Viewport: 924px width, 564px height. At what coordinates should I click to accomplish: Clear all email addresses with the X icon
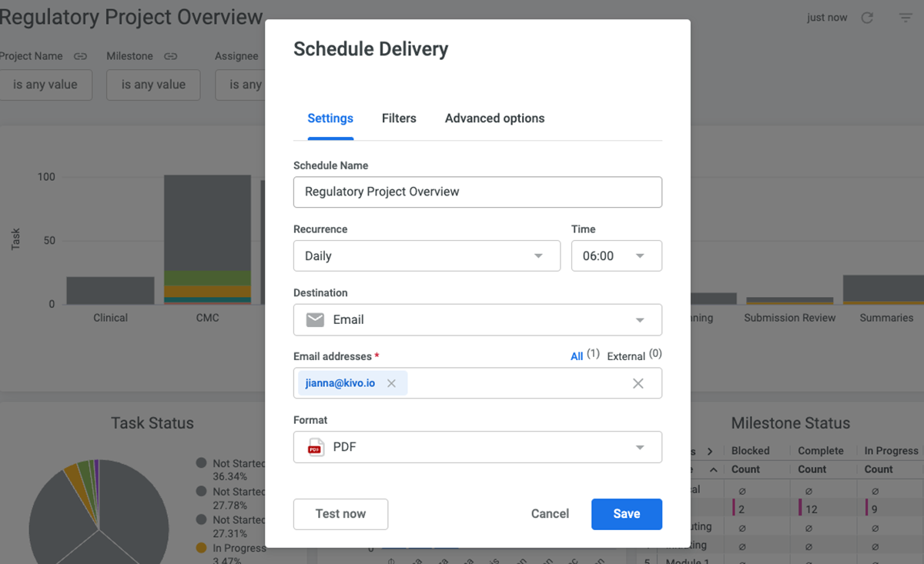coord(638,382)
